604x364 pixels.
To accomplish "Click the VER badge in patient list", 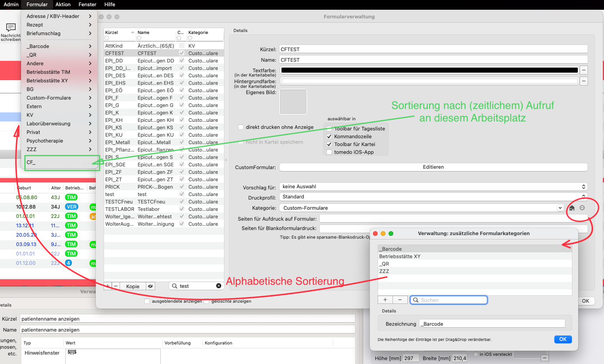I will pyautogui.click(x=72, y=207).
